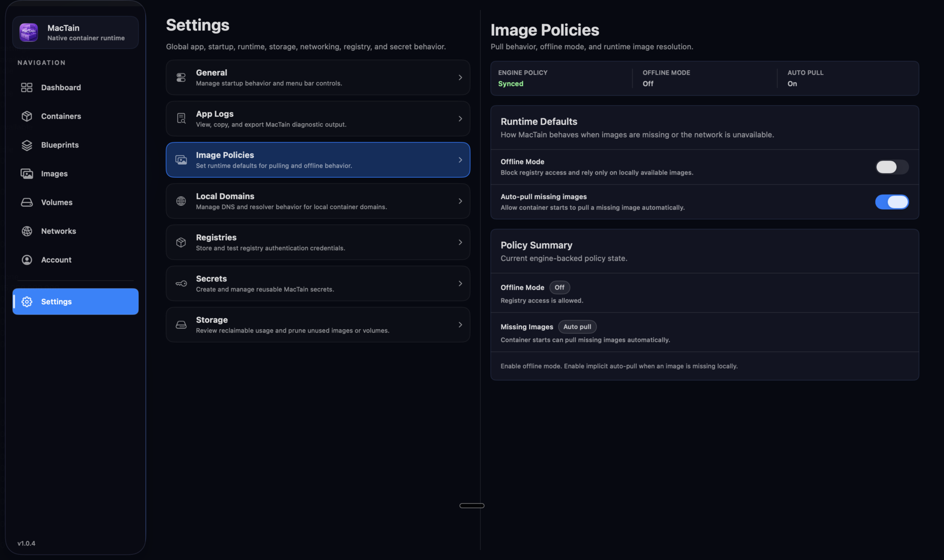The image size is (944, 560).
Task: Click the Policy Summary heading
Action: pos(536,245)
